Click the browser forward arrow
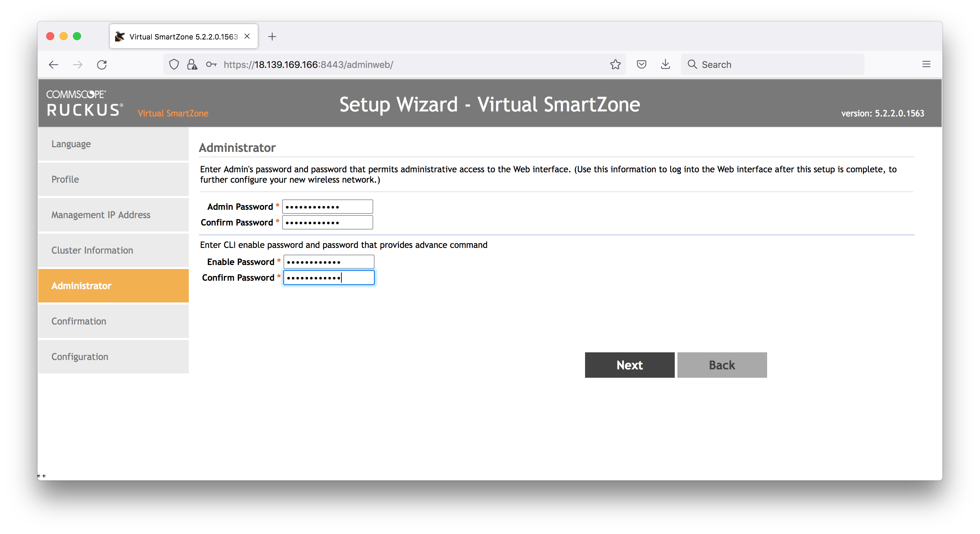The height and width of the screenshot is (534, 980). 78,65
